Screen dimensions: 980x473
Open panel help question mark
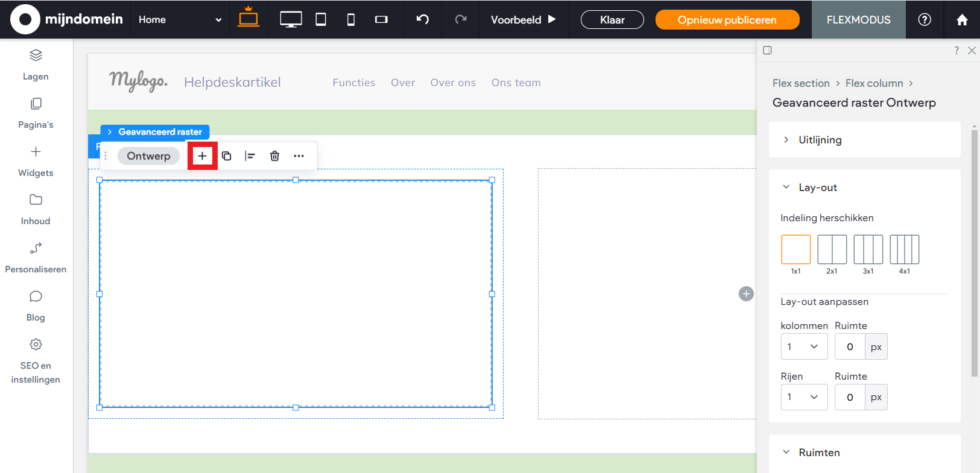956,51
